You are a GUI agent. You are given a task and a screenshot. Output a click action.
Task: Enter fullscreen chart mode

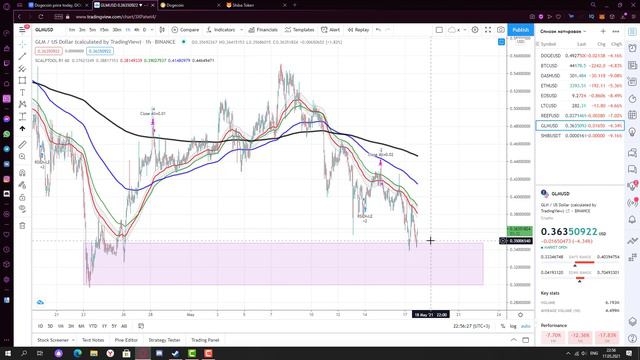(488, 29)
